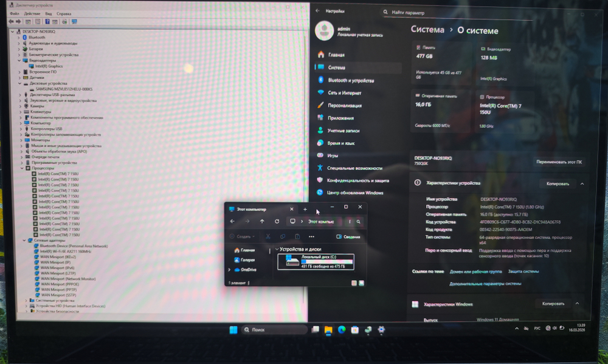Open the Создать dropdown in Explorer
The width and height of the screenshot is (608, 364).
point(243,236)
